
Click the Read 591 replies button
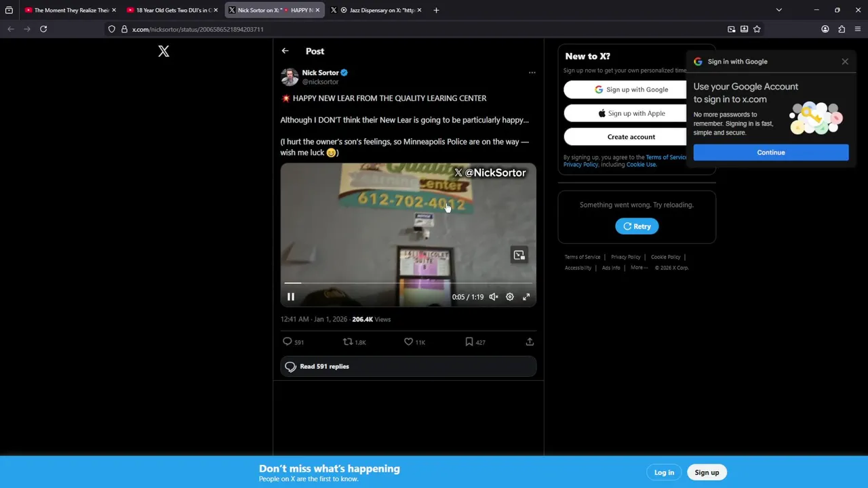tap(408, 367)
